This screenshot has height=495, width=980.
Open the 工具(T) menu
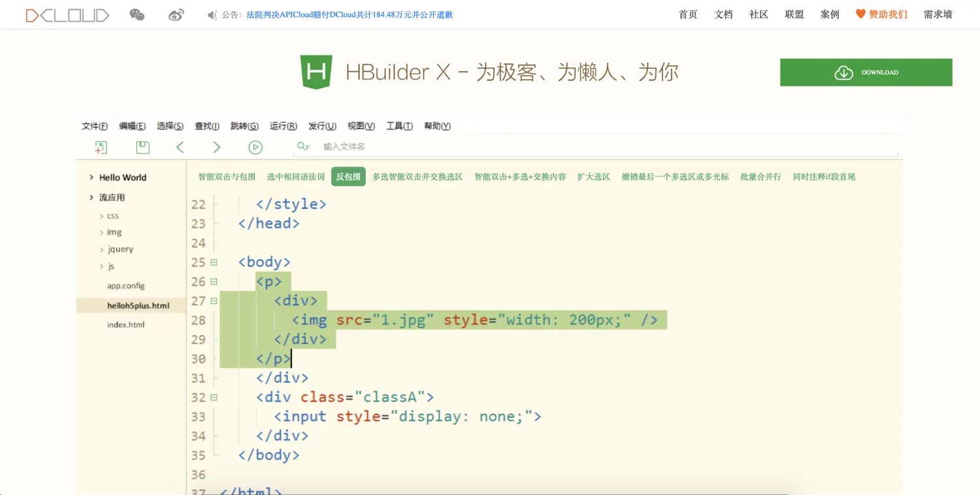pyautogui.click(x=399, y=126)
